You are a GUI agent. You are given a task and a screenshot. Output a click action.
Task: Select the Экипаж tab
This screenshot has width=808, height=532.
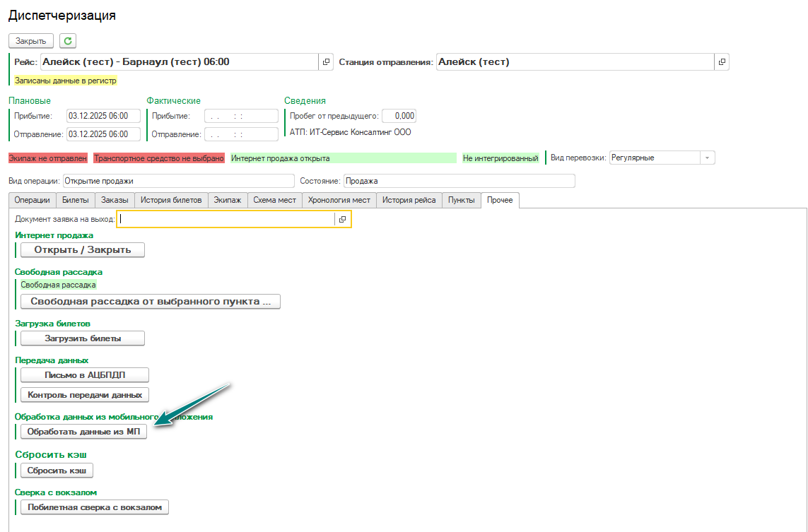click(228, 200)
